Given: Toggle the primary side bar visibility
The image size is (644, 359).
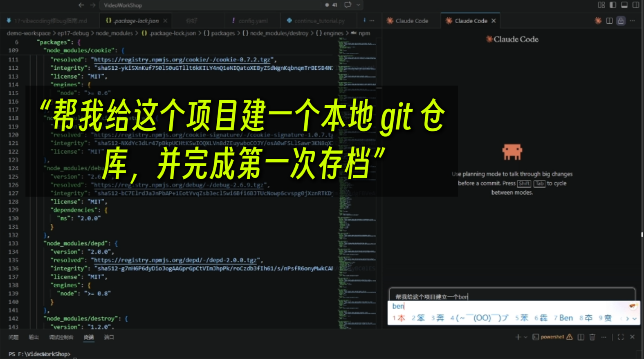Looking at the screenshot, I should pos(613,5).
